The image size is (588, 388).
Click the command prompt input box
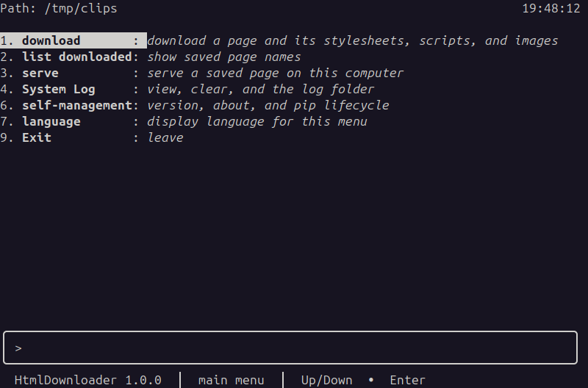pyautogui.click(x=290, y=348)
